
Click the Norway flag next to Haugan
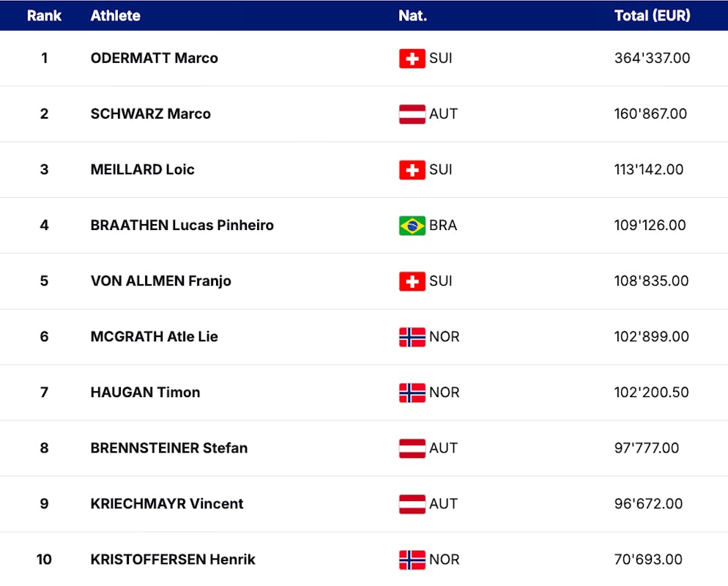412,393
